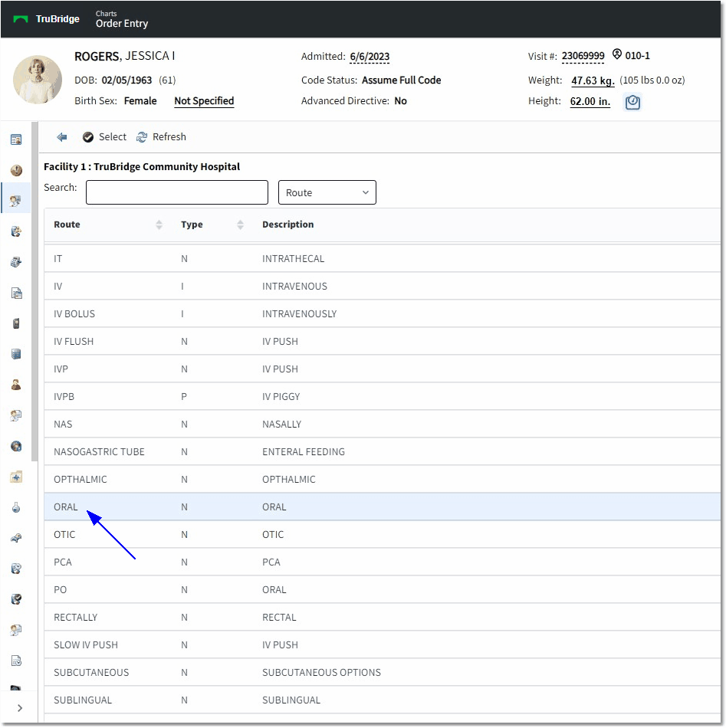Open the patient-in-bed sidebar icon
Screen dimensions: 726x728
16,538
